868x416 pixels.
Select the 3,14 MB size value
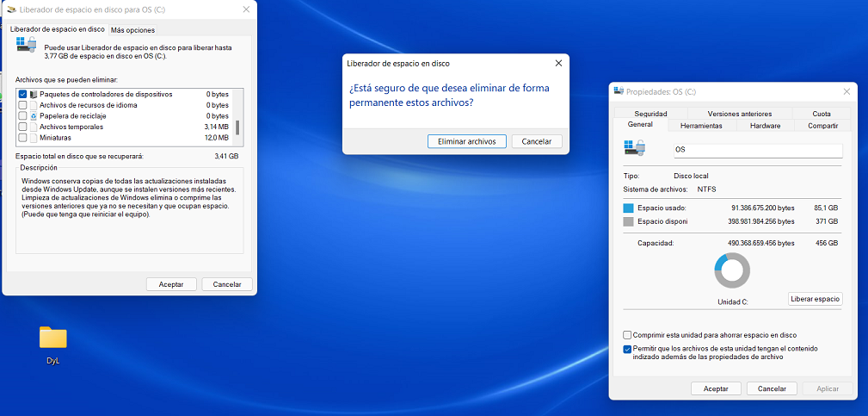216,127
